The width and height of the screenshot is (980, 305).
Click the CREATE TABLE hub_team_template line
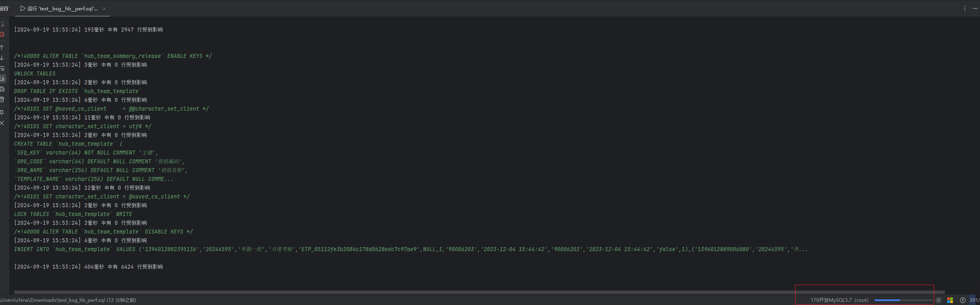(68, 144)
